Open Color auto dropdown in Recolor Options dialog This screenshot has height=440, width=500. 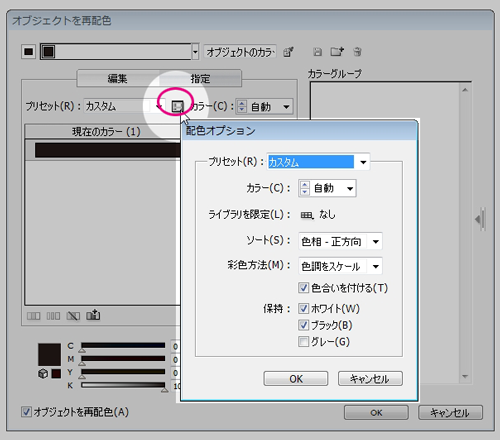350,188
